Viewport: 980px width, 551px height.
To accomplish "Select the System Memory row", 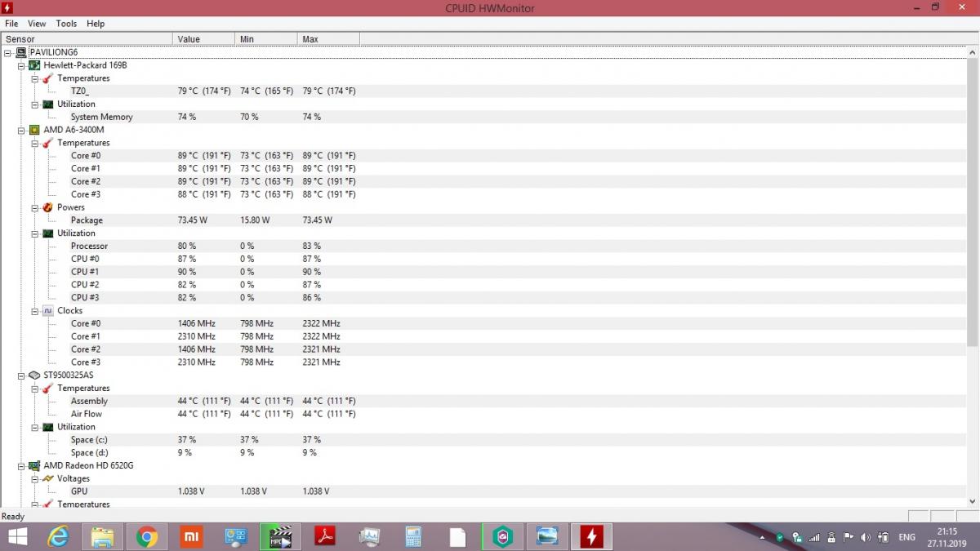I will pos(482,117).
